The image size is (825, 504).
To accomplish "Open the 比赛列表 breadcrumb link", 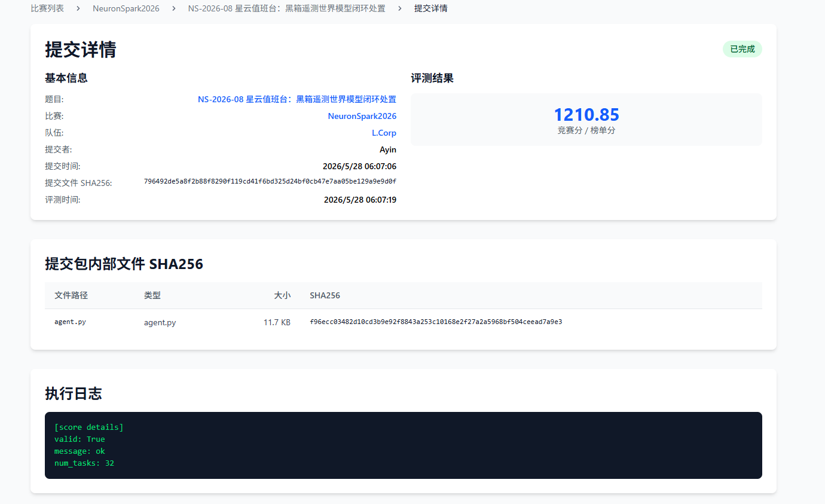I will click(x=47, y=8).
